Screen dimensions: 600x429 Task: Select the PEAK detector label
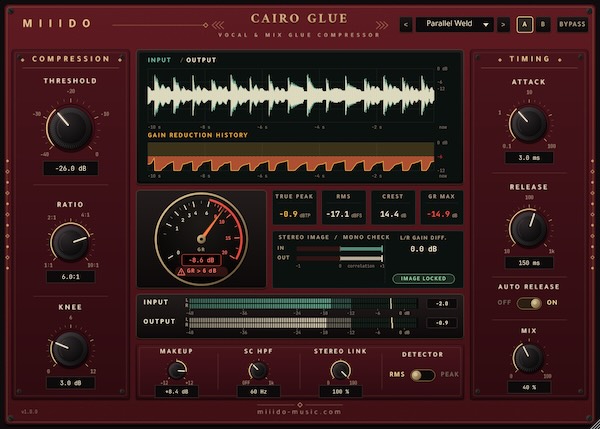click(450, 374)
